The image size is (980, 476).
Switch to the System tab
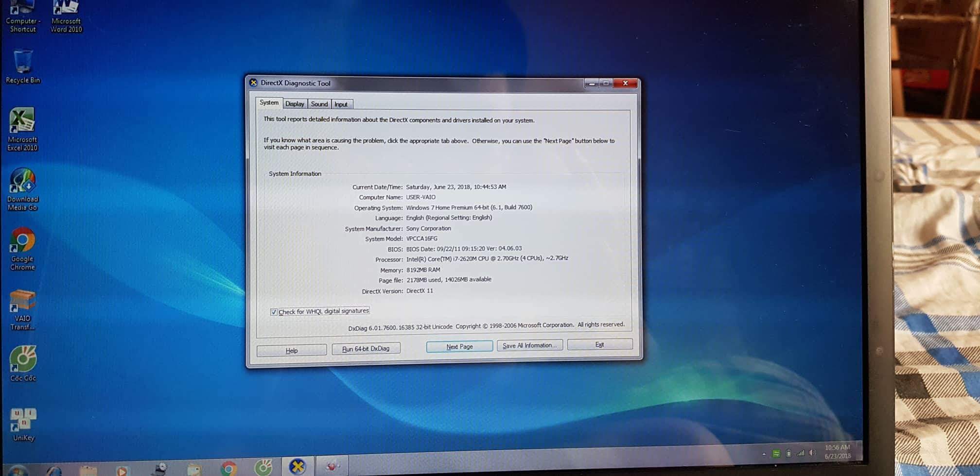point(269,102)
